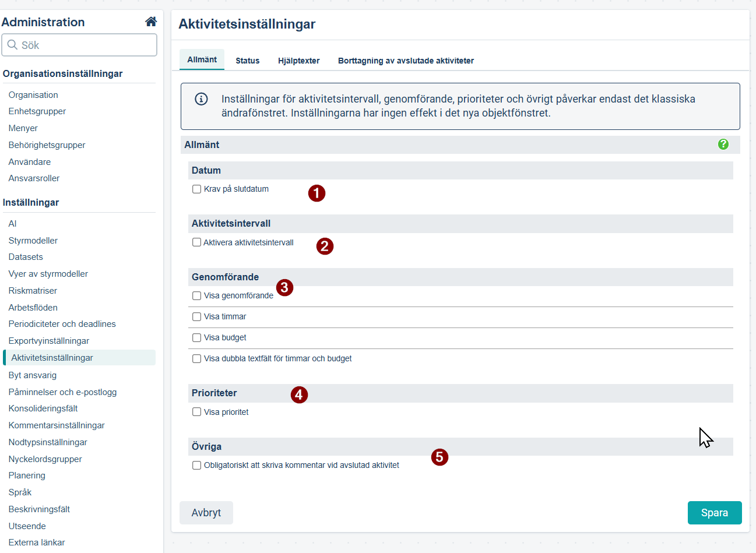Open Borttagning av avslutade aktiviteter tab
756x553 pixels.
point(406,61)
